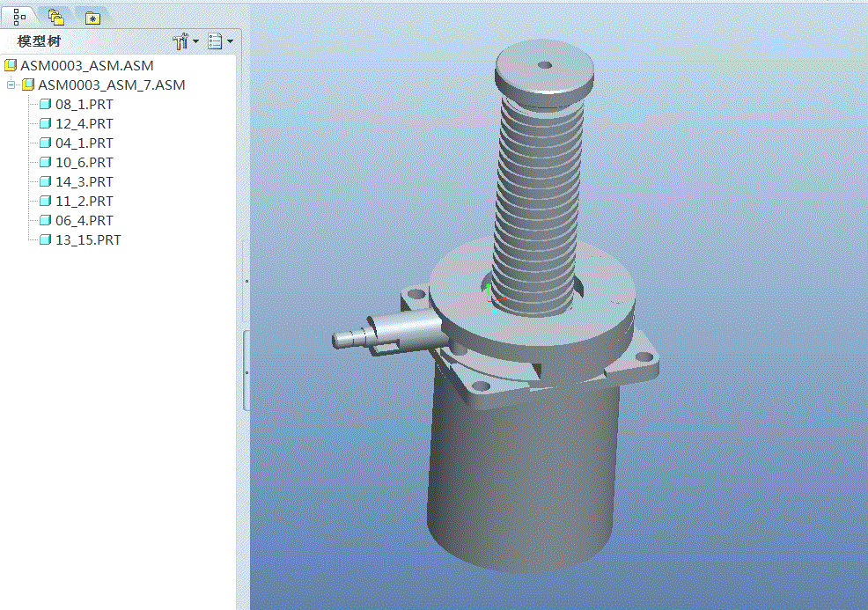Expand the Show list dropdown arrow
This screenshot has height=610, width=868.
click(x=230, y=41)
